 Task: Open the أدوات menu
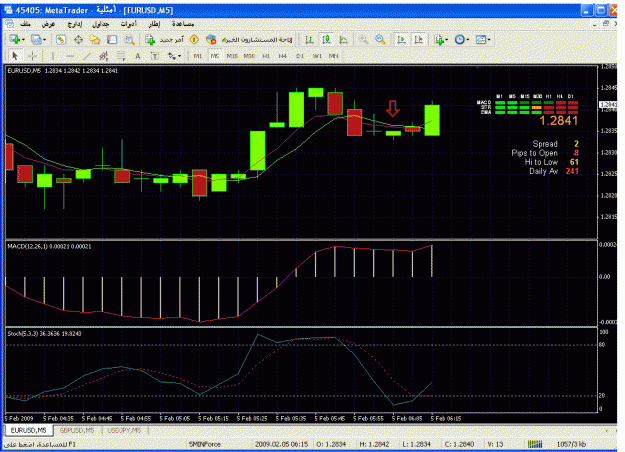129,24
